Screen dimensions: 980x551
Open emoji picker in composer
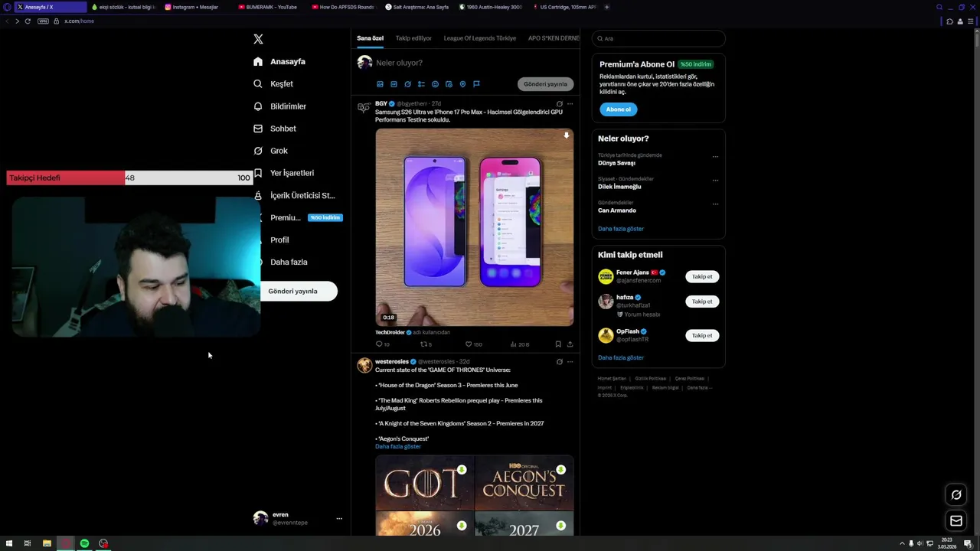[x=435, y=84]
